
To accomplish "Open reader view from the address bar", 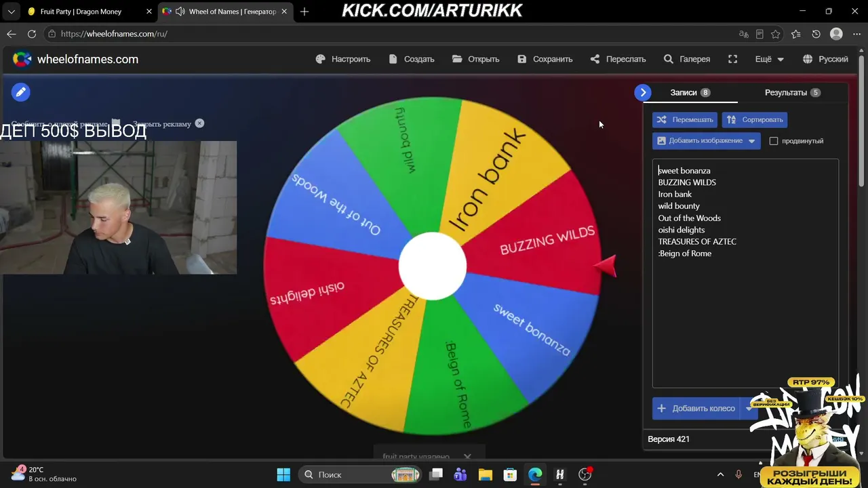I will [x=760, y=34].
